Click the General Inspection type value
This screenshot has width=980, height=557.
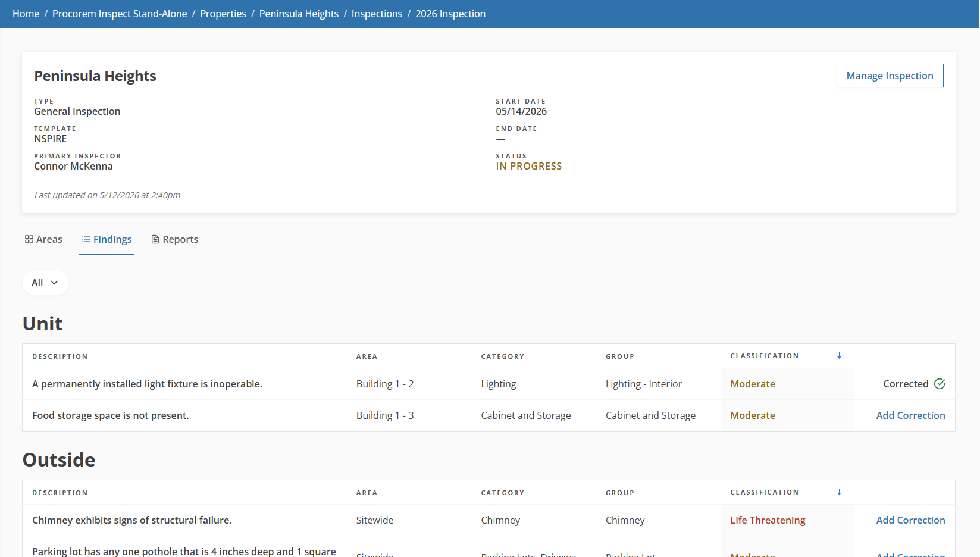77,111
